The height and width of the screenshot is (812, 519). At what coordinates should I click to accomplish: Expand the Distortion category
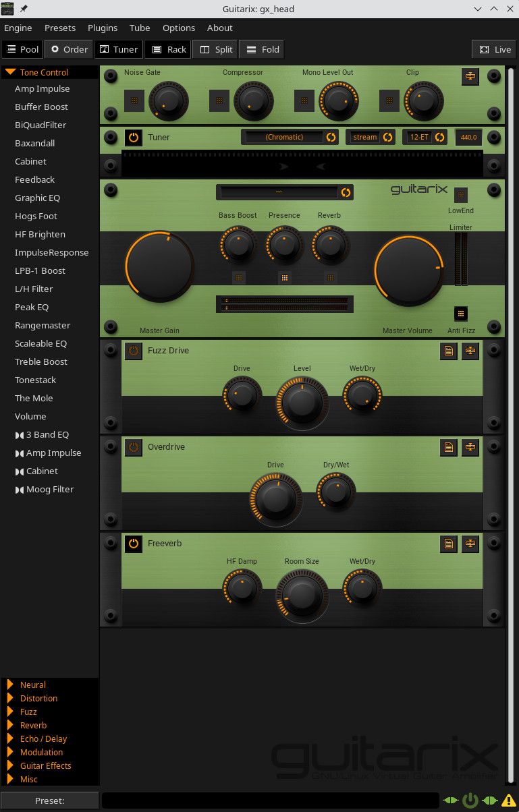49,698
